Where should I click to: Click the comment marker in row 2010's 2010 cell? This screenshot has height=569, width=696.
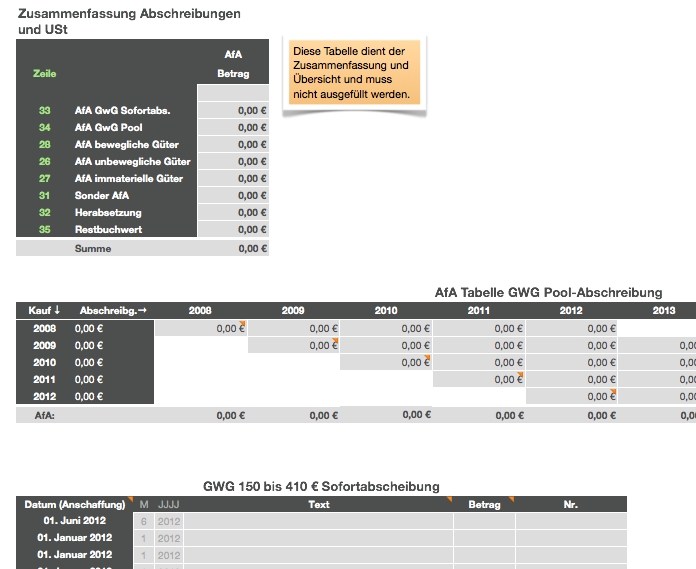coord(428,357)
